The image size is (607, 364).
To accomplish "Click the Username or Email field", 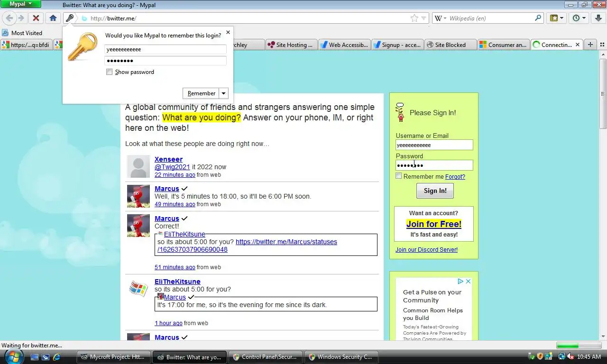I will tap(434, 145).
